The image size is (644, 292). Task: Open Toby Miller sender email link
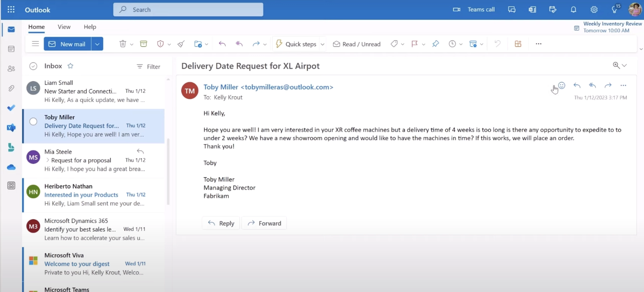click(x=268, y=87)
